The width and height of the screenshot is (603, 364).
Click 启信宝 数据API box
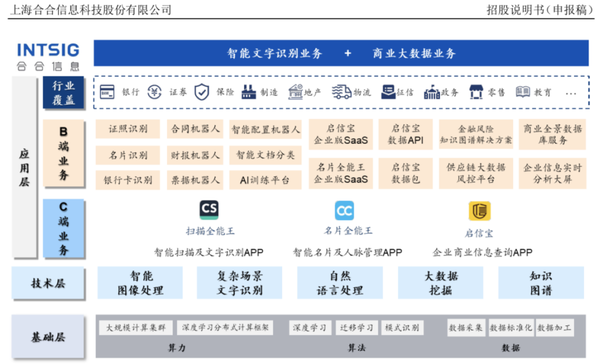405,134
